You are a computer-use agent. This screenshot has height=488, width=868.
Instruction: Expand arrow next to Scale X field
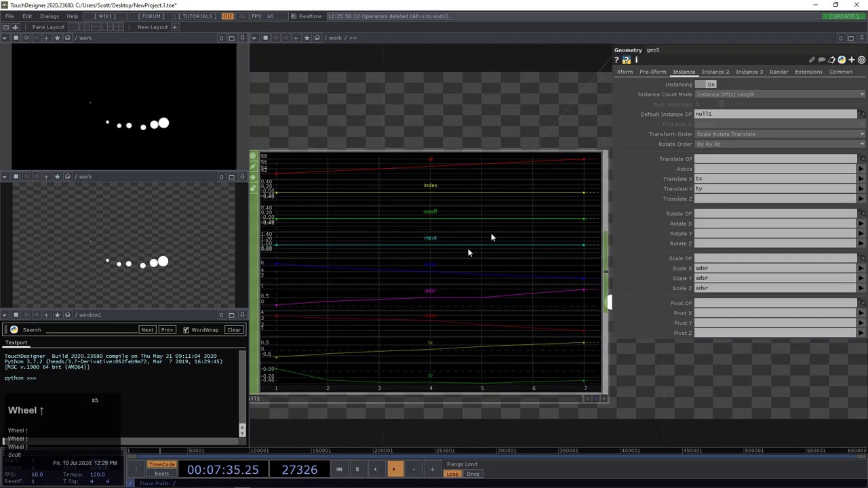point(862,268)
